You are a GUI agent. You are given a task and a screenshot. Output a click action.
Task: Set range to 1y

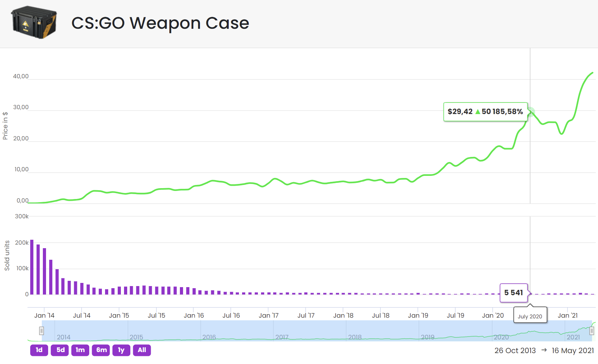pos(121,350)
